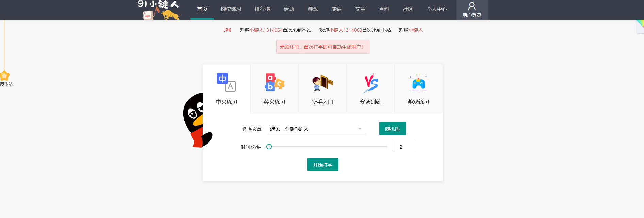Select the 英文练习 tab label

tap(275, 102)
